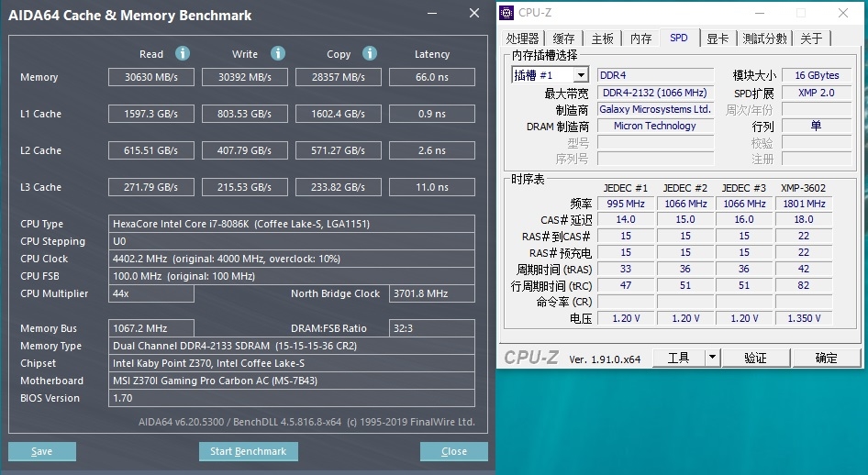This screenshot has height=475, width=868.
Task: Click the Motherboard MSI Z370I field
Action: coord(292,381)
